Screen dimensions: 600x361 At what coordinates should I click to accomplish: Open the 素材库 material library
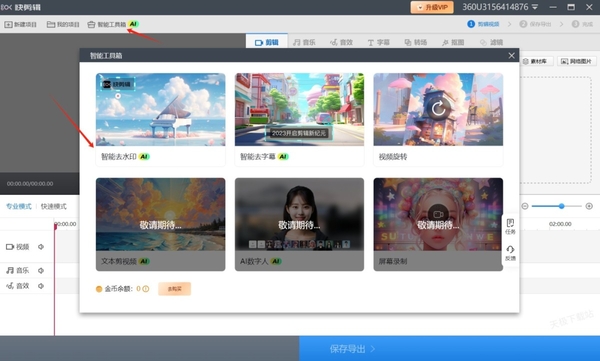click(536, 61)
